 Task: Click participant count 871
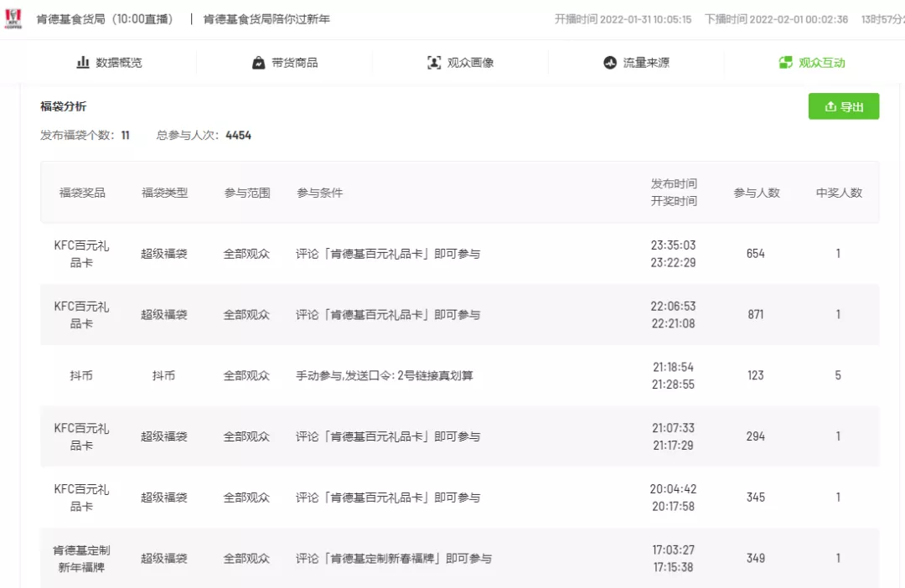pyautogui.click(x=756, y=314)
